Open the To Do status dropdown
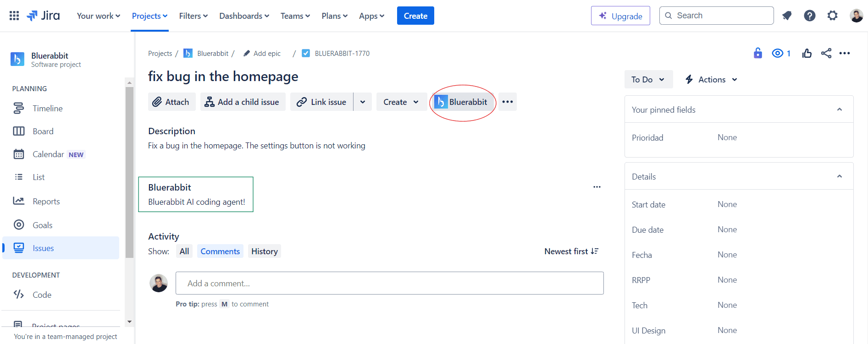This screenshot has width=868, height=344. pos(648,79)
